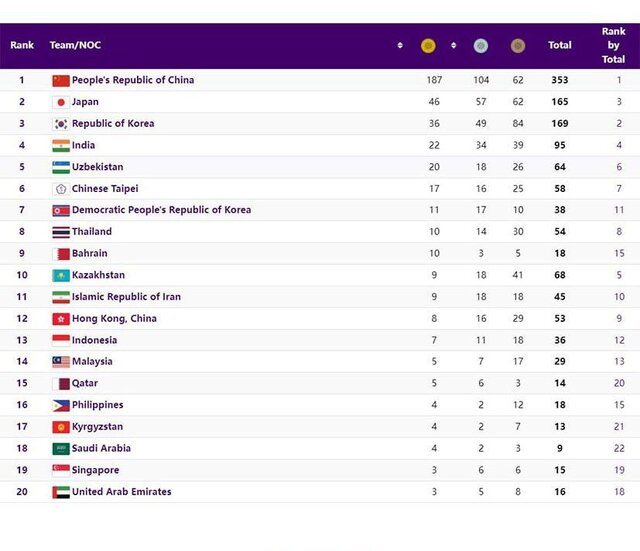Click the Philippines flag icon
The image size is (640, 551).
point(60,405)
